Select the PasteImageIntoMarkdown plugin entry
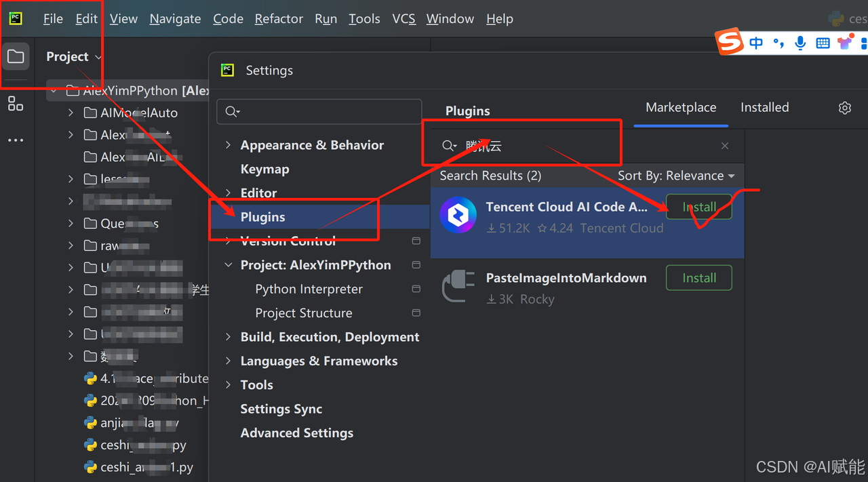Screen dimensions: 868x482 [587, 288]
